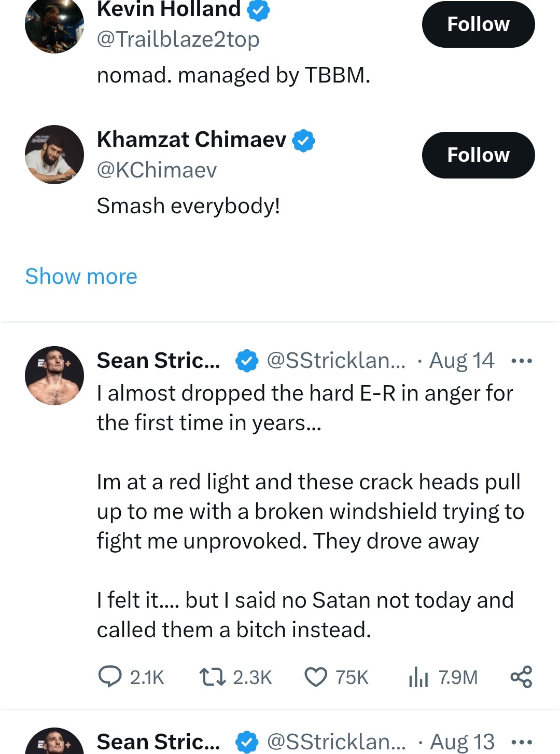Follow Khamzat Chimaev

(478, 155)
